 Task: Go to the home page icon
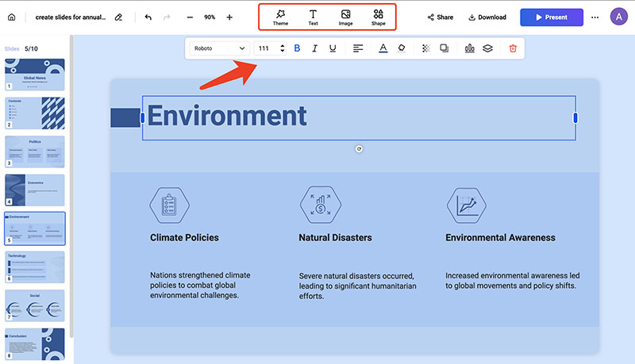12,17
